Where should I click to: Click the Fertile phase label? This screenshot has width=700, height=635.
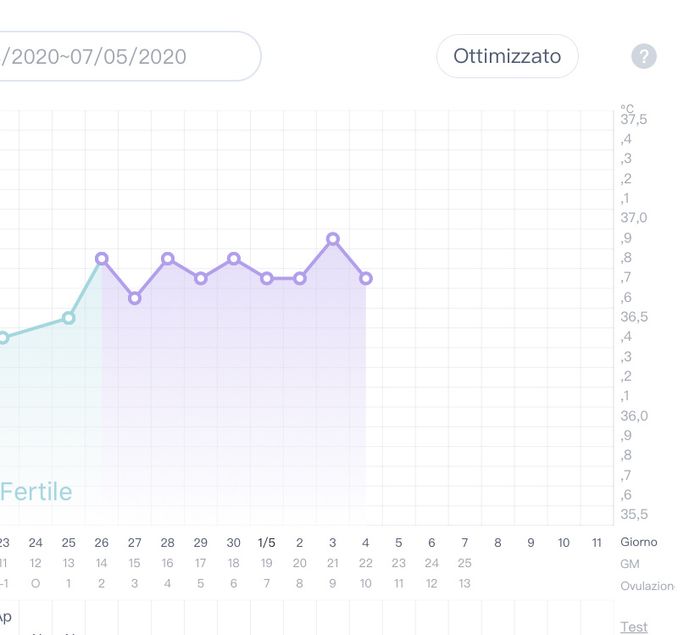(36, 492)
